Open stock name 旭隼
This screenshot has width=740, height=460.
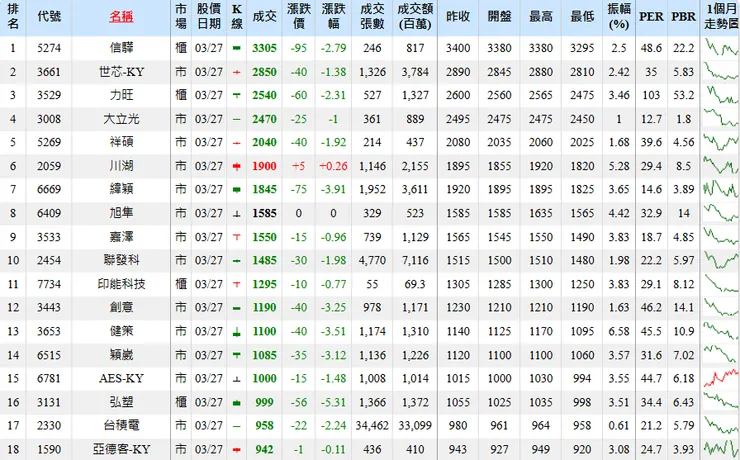pos(121,213)
